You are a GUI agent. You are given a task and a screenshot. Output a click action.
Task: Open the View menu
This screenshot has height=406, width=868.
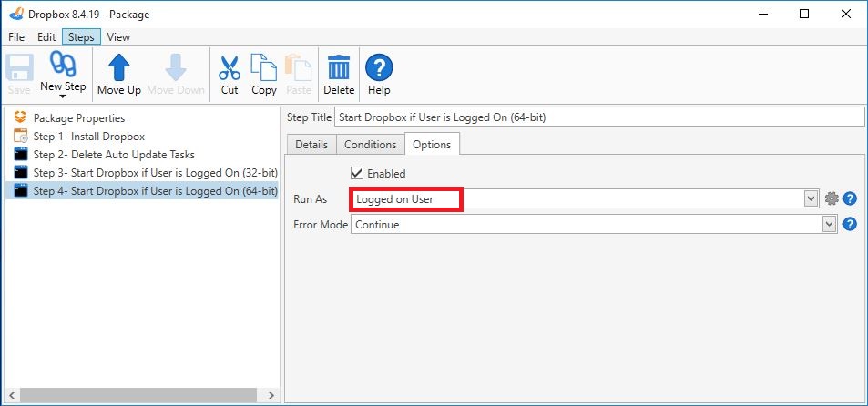(118, 37)
